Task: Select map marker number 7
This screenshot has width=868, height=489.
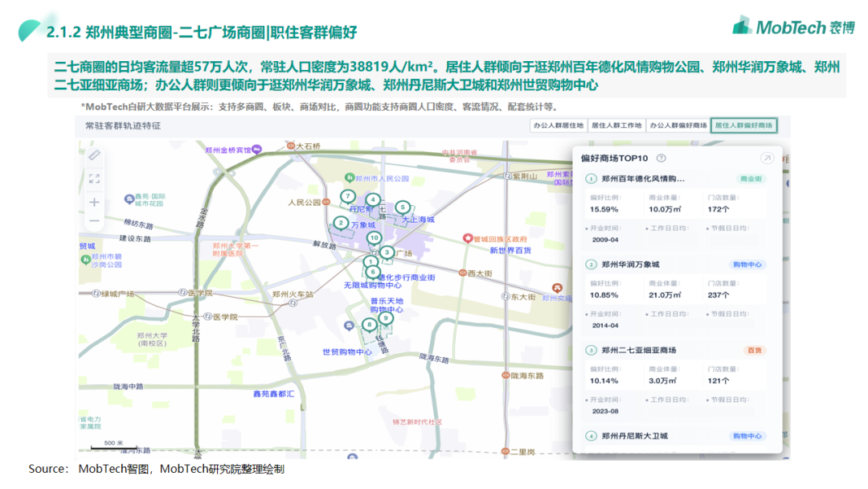Action: point(348,196)
